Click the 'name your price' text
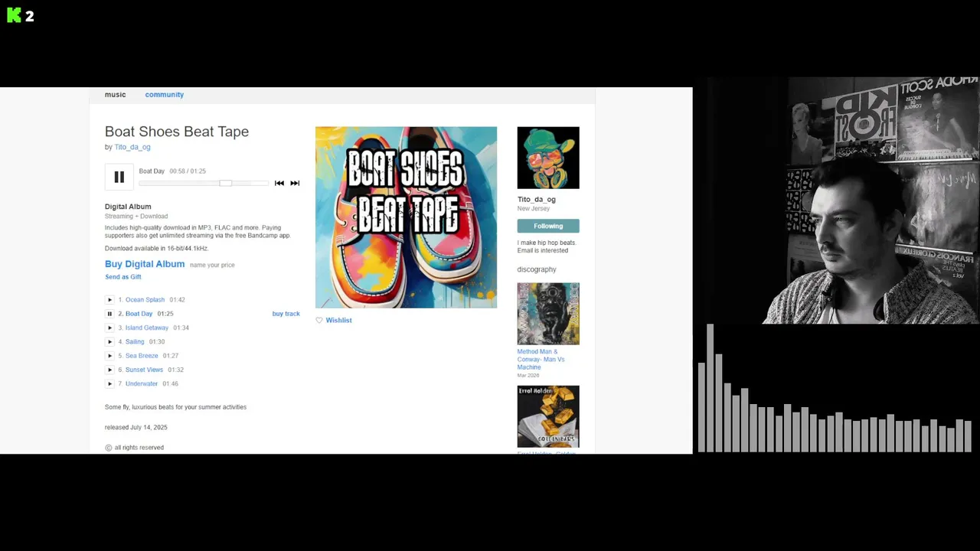The width and height of the screenshot is (980, 551). pyautogui.click(x=212, y=265)
